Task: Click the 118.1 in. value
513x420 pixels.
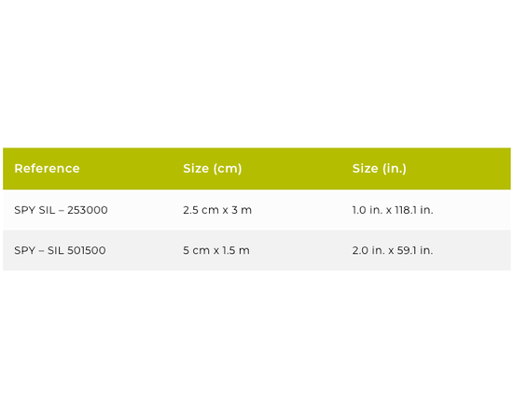Action: [x=414, y=210]
